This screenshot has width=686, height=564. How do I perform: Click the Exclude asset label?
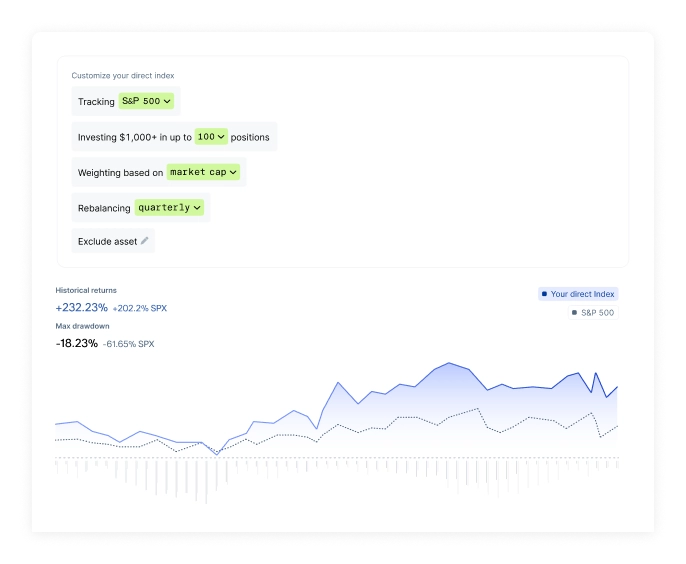(107, 241)
